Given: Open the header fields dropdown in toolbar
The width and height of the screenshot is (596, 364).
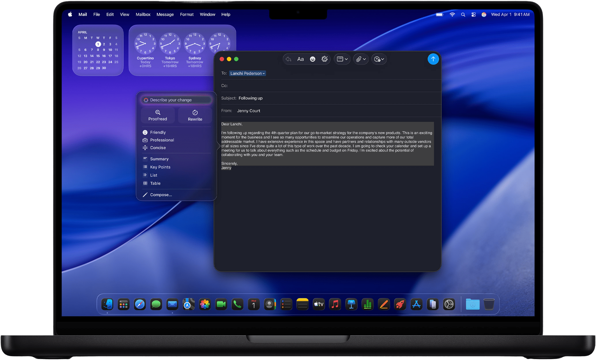Looking at the screenshot, I should click(x=342, y=59).
